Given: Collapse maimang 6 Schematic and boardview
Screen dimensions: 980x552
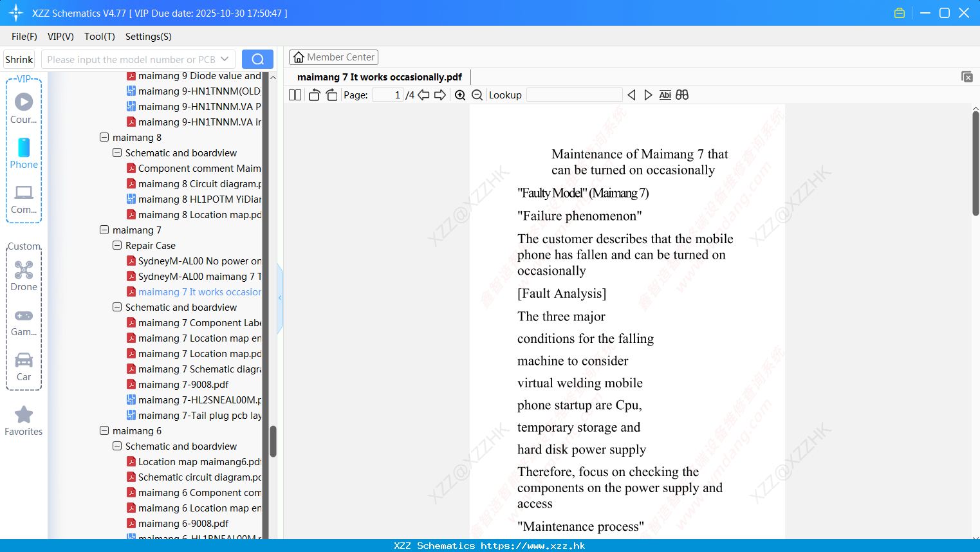Looking at the screenshot, I should (x=117, y=446).
